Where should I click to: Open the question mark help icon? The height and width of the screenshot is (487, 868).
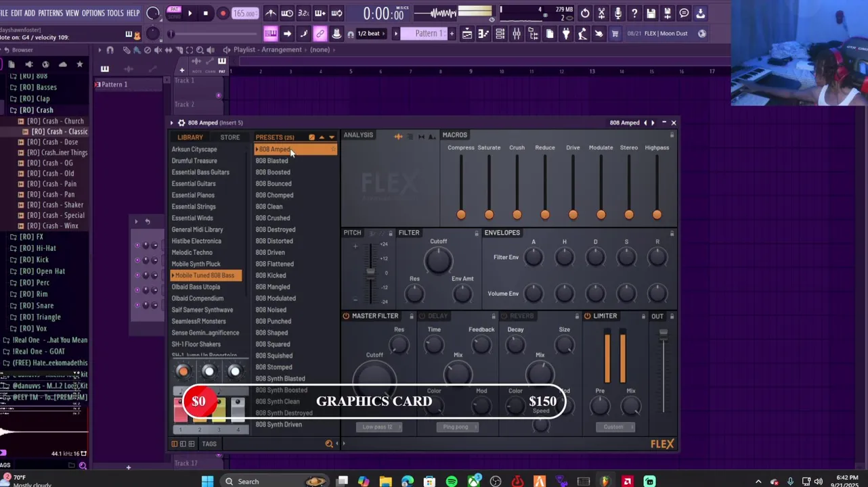[634, 13]
